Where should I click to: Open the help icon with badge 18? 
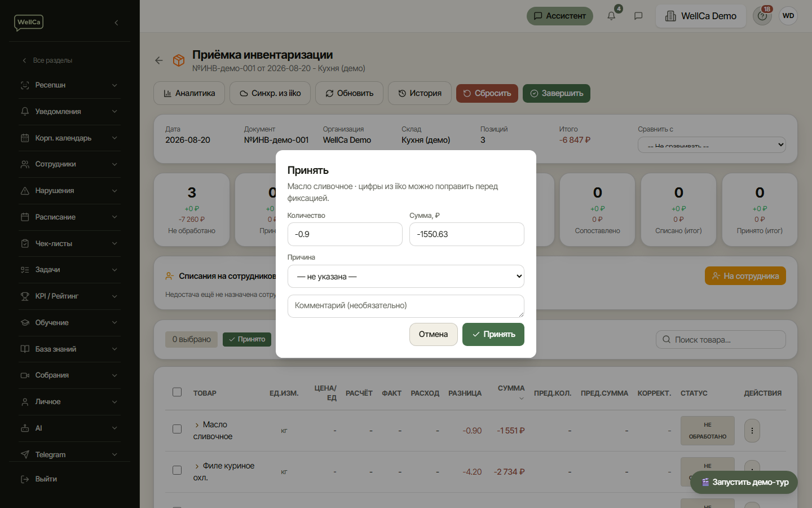(762, 16)
